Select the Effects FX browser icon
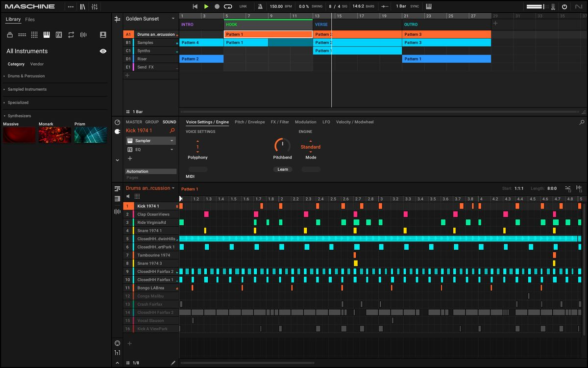This screenshot has width=588, height=368. [x=59, y=35]
